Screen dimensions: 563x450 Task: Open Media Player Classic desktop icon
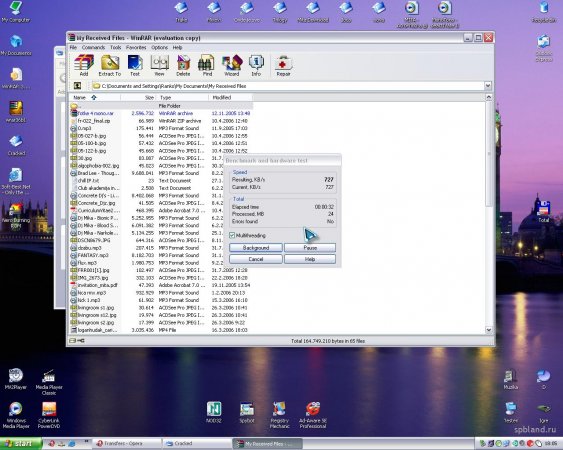pyautogui.click(x=49, y=382)
